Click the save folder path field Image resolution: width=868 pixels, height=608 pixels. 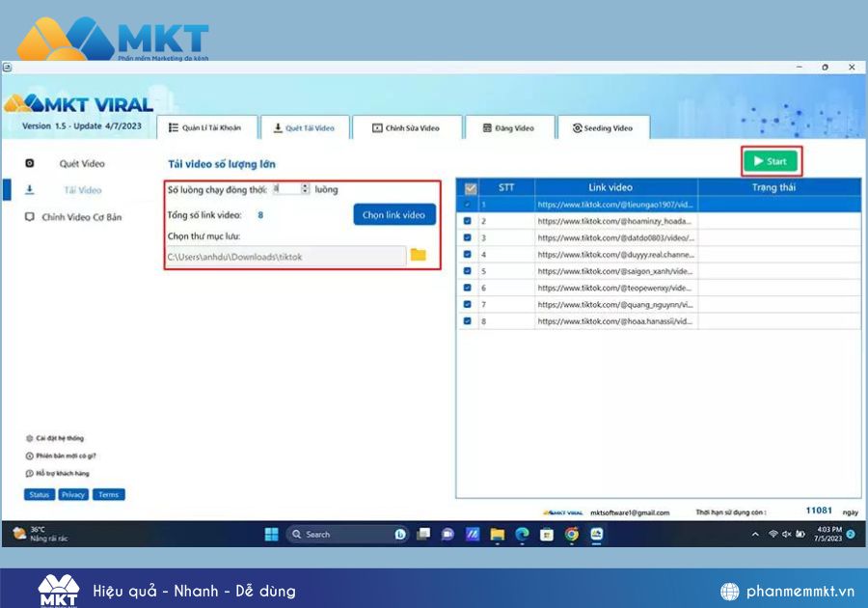coord(286,257)
